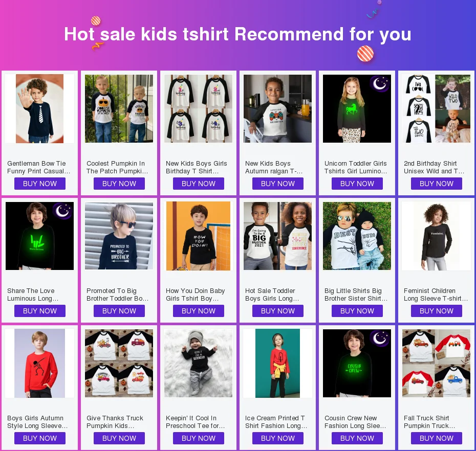Click BUY NOW for New Kids Boys Autumn raglan
The width and height of the screenshot is (476, 451).
click(277, 184)
